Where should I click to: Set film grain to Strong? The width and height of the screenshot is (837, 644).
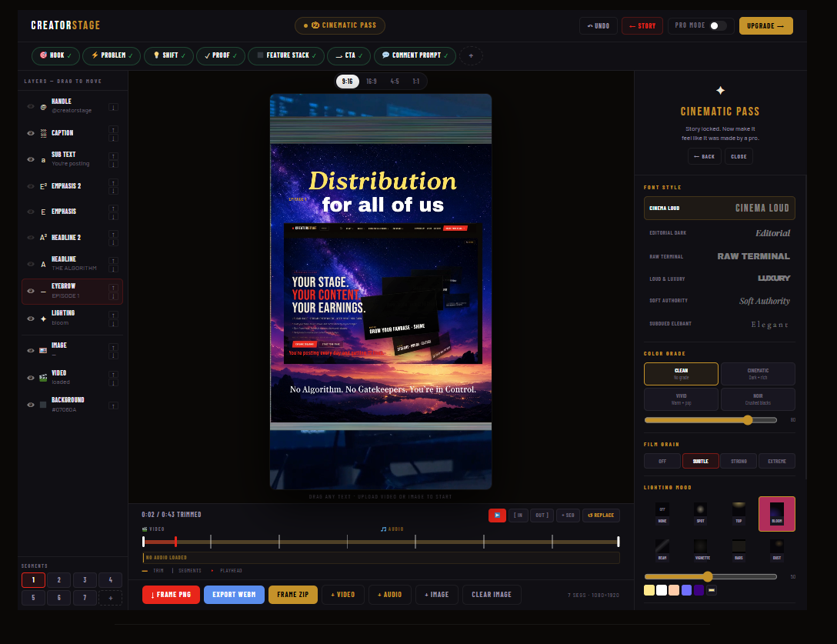pyautogui.click(x=739, y=461)
